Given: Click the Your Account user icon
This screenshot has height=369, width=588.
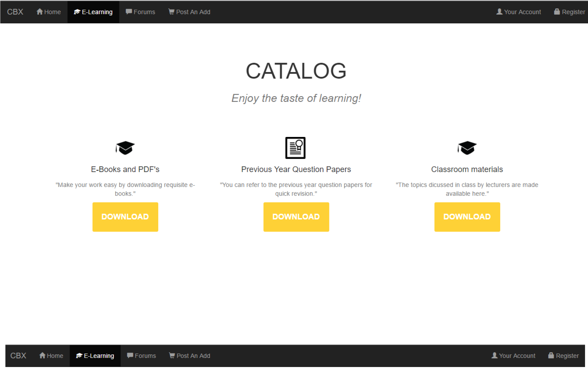Looking at the screenshot, I should coord(499,12).
